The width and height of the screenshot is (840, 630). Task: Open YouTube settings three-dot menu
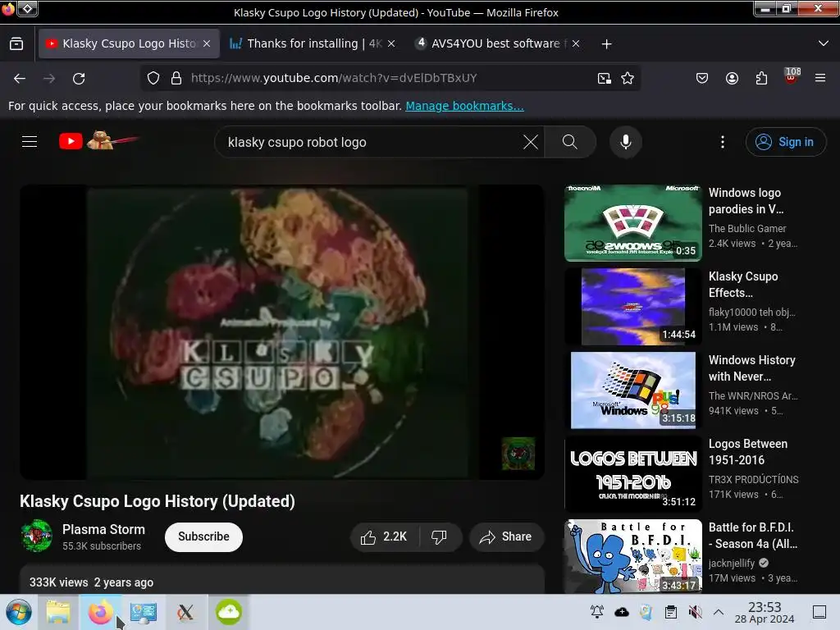click(x=723, y=142)
